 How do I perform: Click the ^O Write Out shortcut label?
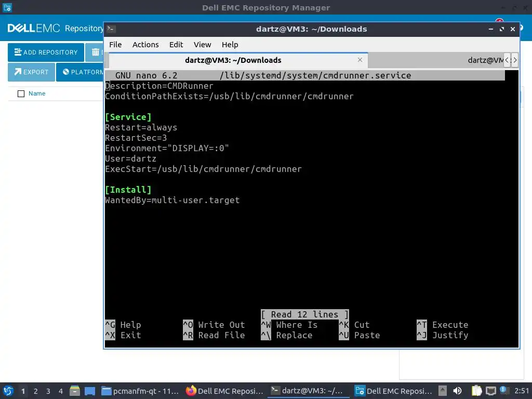(214, 325)
